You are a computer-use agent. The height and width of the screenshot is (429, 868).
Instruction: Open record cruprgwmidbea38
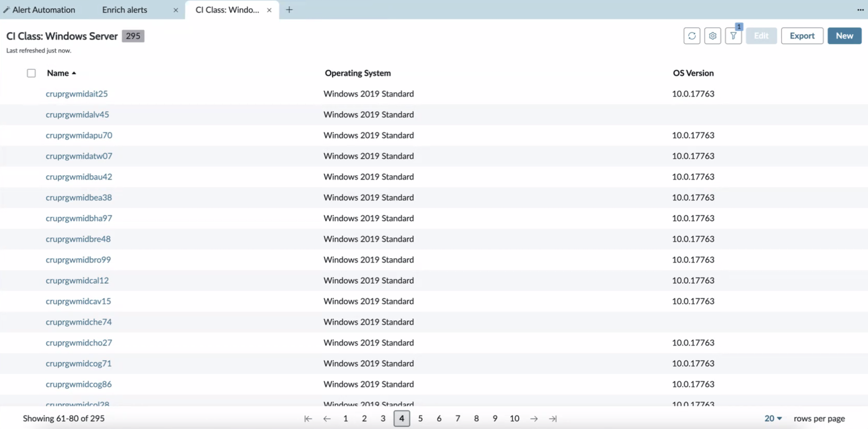(79, 198)
